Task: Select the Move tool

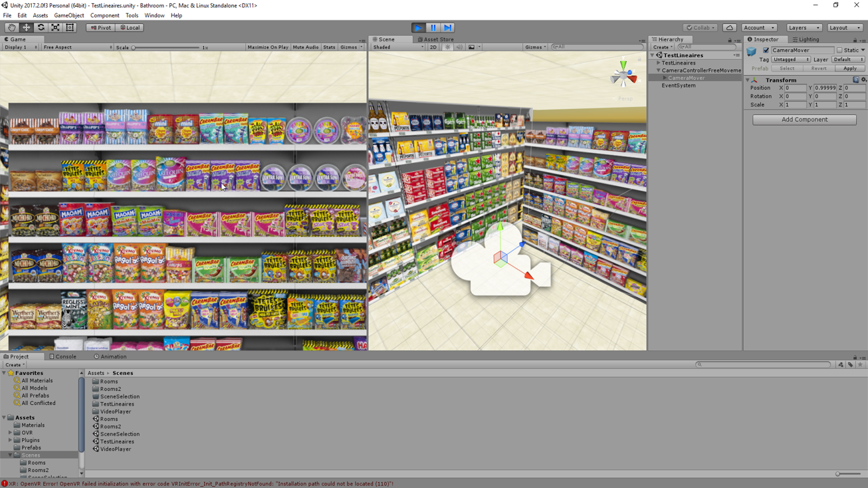Action: [26, 28]
